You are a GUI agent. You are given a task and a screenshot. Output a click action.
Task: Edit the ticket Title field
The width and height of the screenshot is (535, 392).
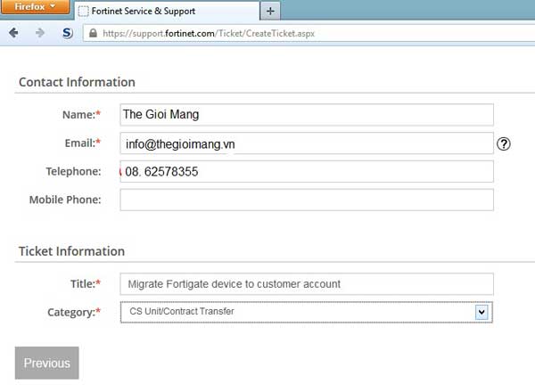click(307, 284)
